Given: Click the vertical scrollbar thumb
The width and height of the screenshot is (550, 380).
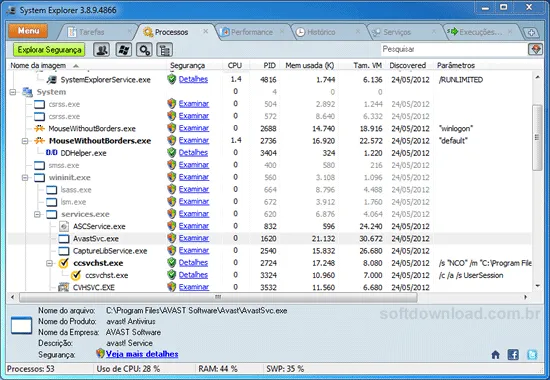Looking at the screenshot, I should tap(537, 138).
